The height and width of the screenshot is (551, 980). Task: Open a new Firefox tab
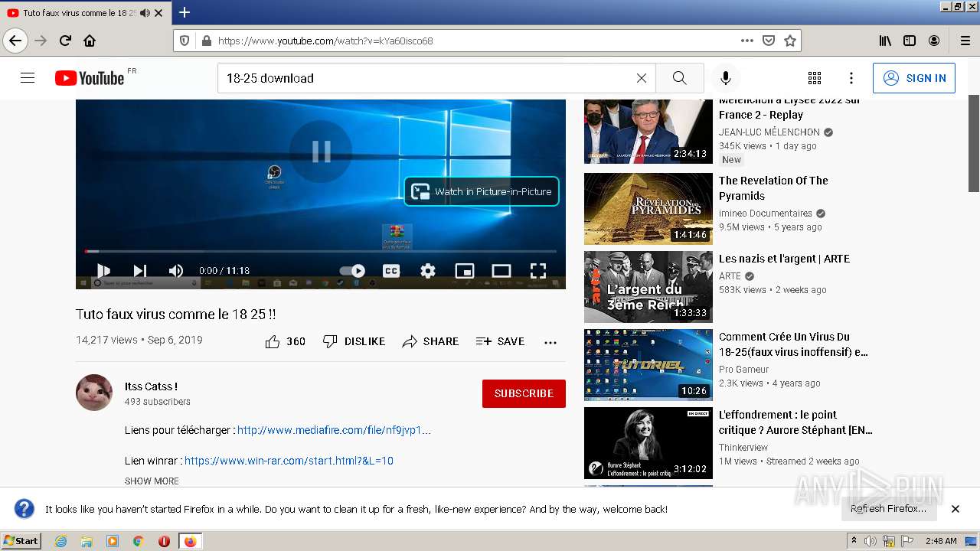coord(185,12)
